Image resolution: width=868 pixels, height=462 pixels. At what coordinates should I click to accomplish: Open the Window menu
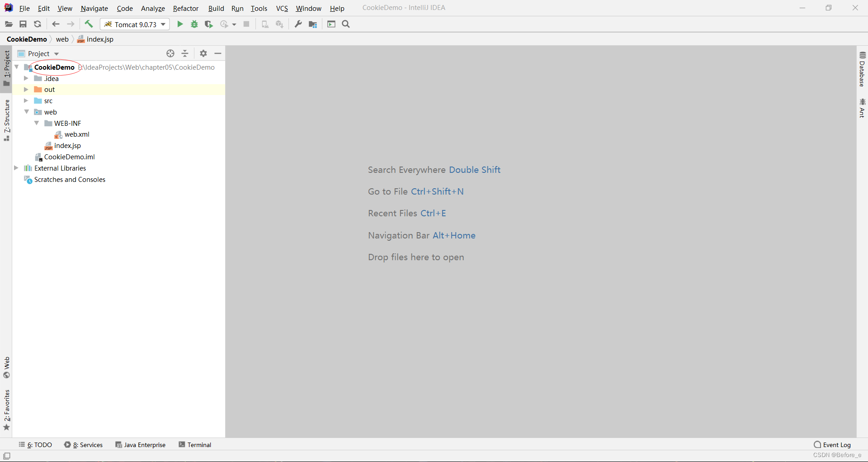click(308, 8)
